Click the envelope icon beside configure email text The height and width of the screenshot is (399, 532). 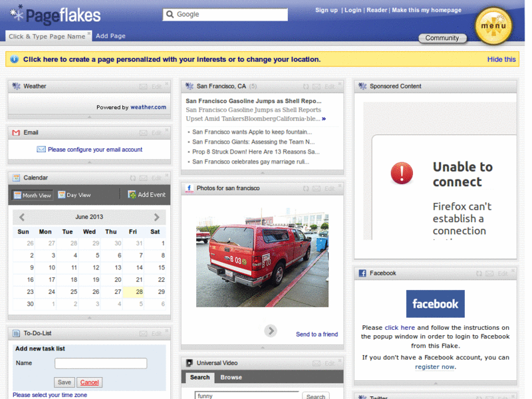(41, 149)
